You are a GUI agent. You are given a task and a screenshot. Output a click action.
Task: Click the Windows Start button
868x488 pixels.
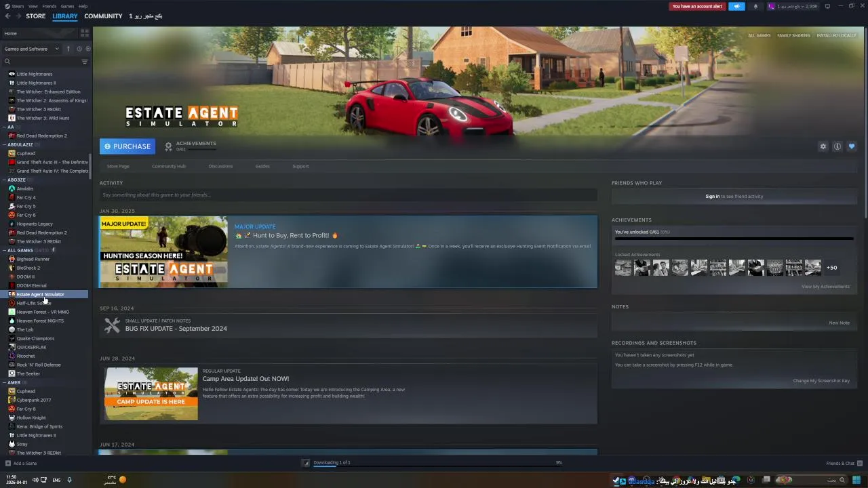pyautogui.click(x=856, y=481)
